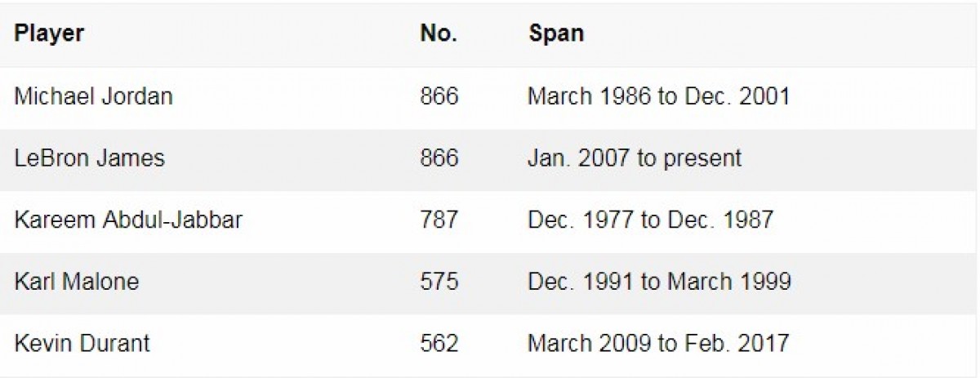Image resolution: width=980 pixels, height=378 pixels.
Task: Click the No. column header
Action: [x=439, y=33]
